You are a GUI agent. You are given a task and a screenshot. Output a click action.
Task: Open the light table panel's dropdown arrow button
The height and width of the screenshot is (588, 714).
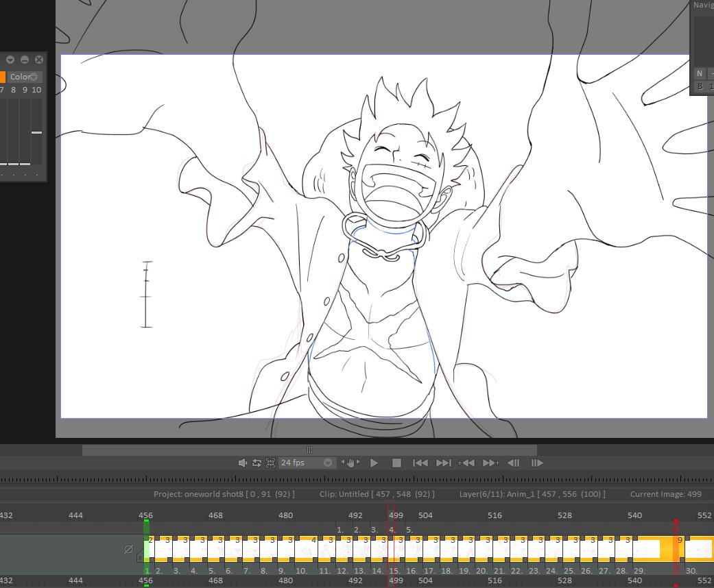[10, 60]
